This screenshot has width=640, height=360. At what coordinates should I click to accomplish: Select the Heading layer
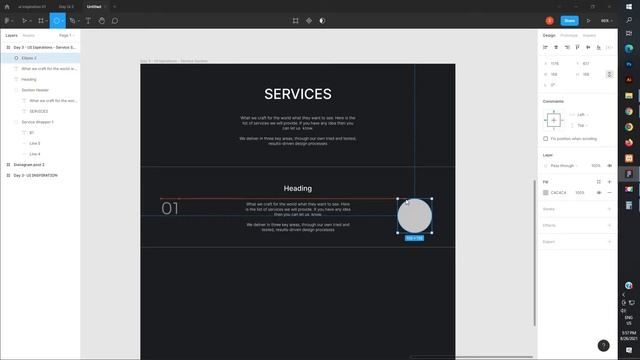pyautogui.click(x=41, y=79)
